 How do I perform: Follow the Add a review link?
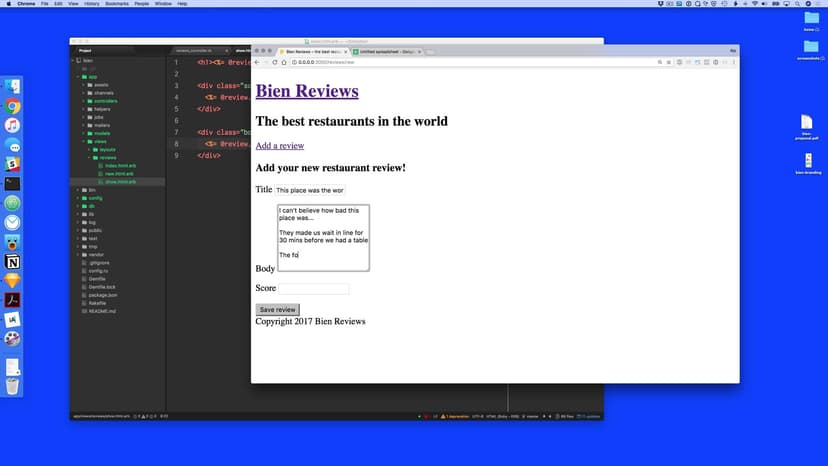pos(280,146)
